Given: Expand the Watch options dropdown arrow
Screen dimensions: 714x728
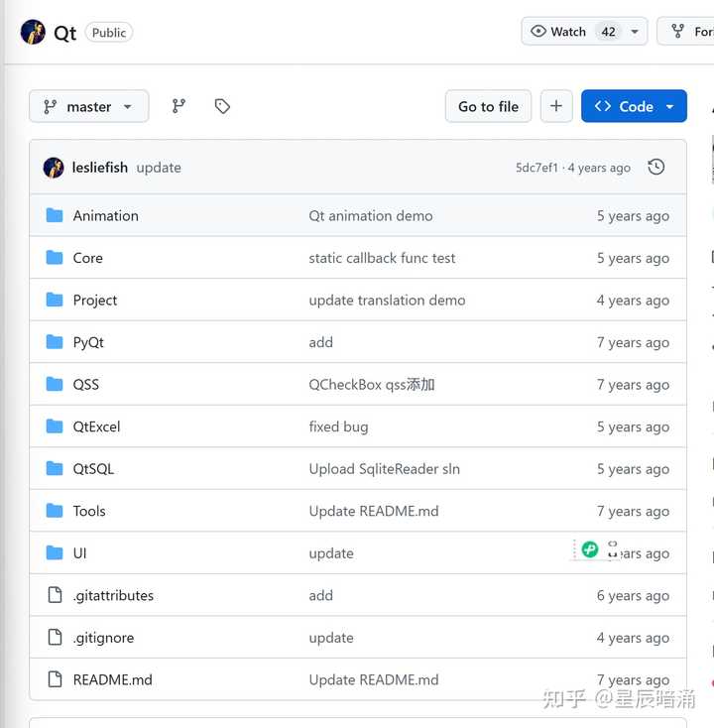Looking at the screenshot, I should [x=634, y=32].
